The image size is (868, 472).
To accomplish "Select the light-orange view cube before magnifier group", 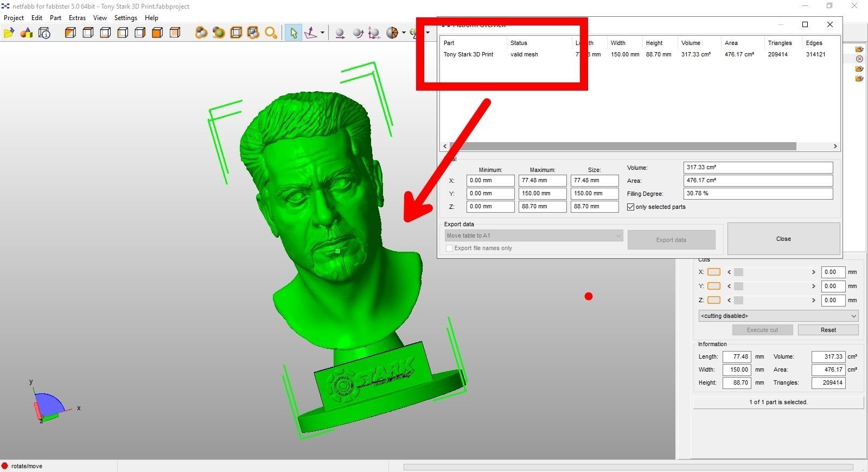I will point(175,33).
